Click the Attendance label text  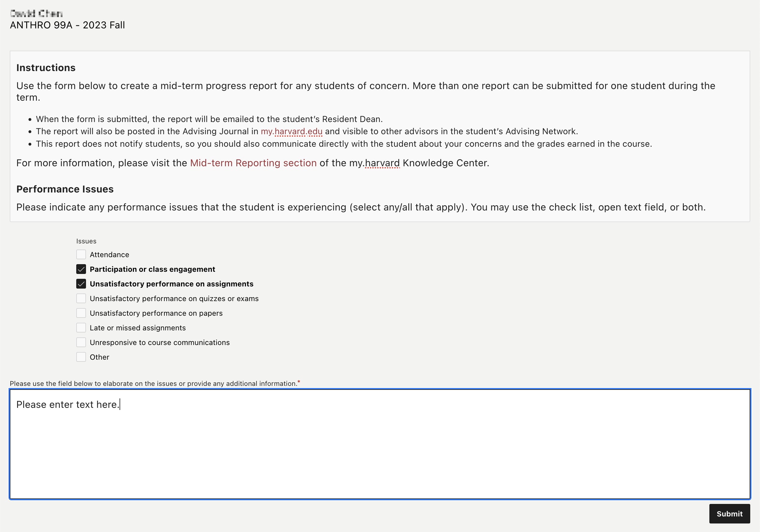109,255
